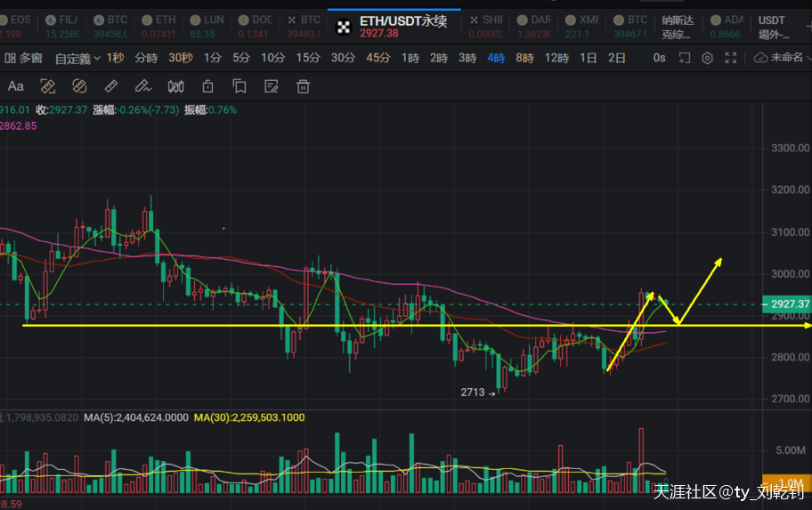
Task: Click the 2713 low price label
Action: pyautogui.click(x=473, y=392)
